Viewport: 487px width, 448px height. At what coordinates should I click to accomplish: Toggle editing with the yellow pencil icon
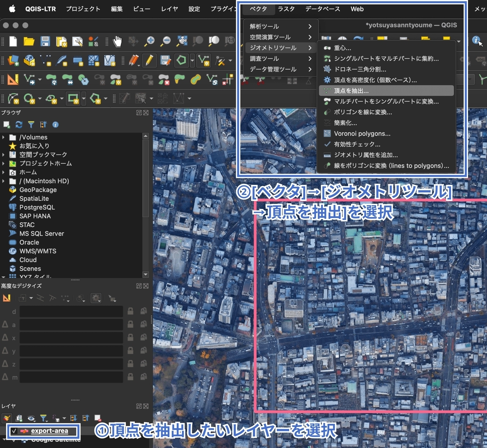(x=149, y=60)
